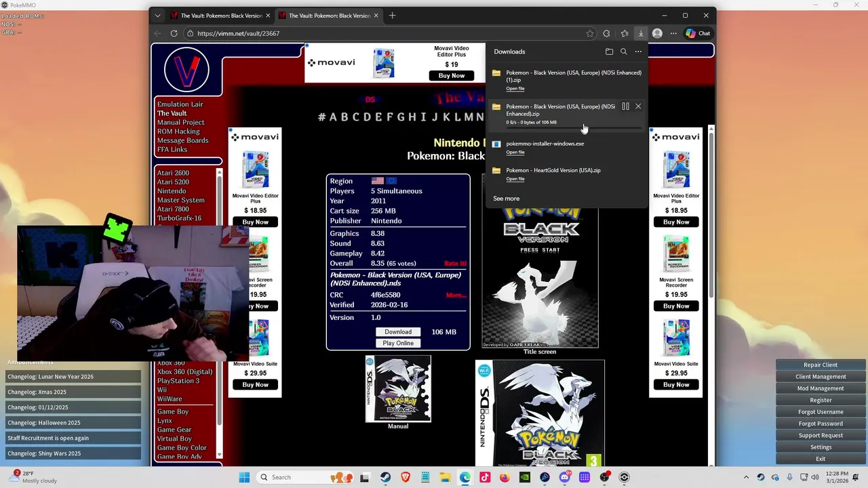Open Changelog: Lunar New Year 2026

click(73, 377)
